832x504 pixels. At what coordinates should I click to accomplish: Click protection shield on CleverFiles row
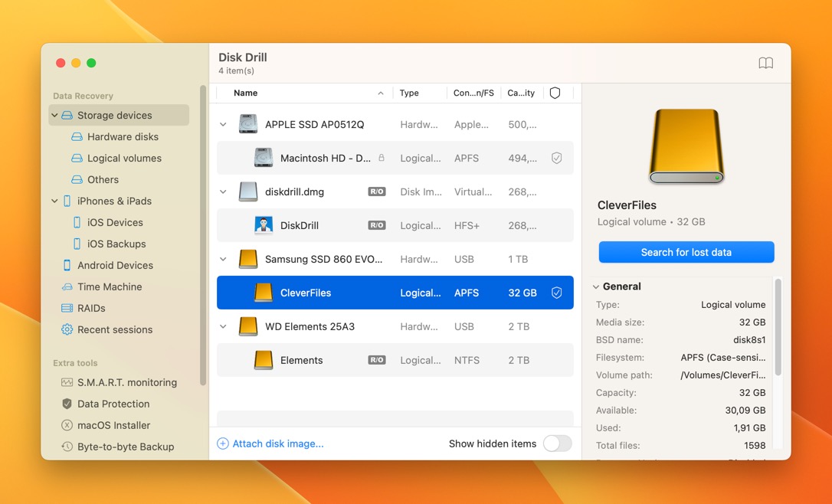coord(556,293)
